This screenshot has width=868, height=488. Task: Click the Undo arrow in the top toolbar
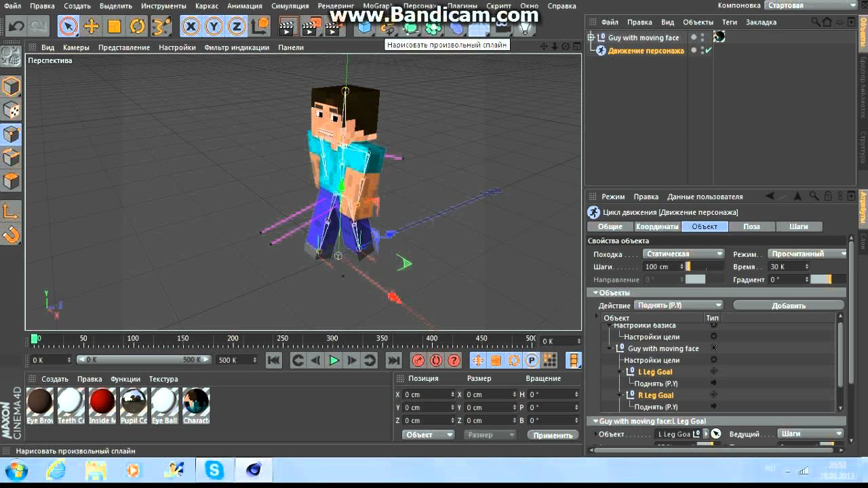tap(16, 27)
